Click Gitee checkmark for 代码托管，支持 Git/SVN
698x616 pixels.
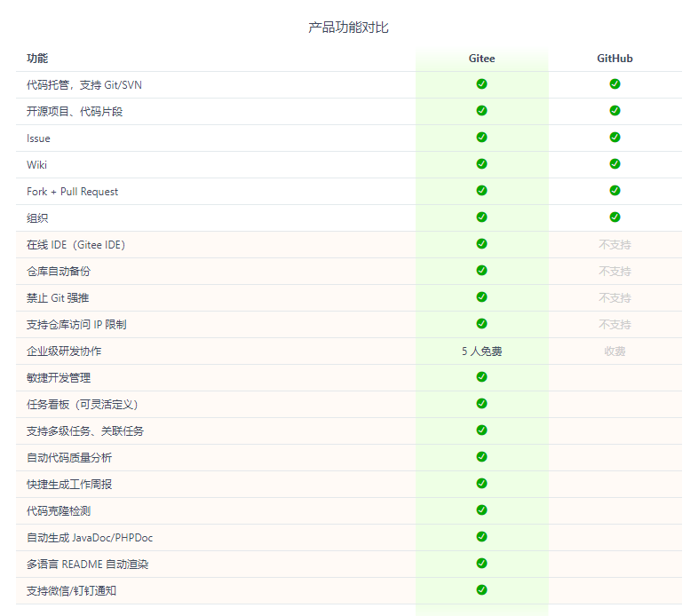[x=481, y=83]
